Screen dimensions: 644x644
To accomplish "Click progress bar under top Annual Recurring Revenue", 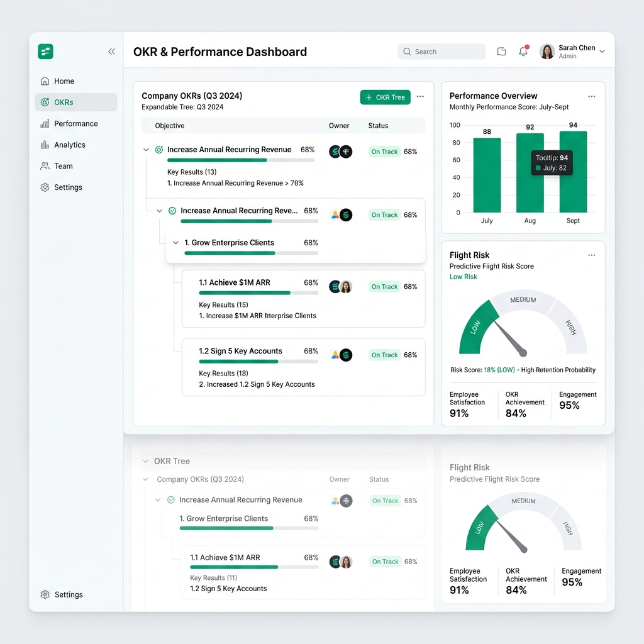I will 241,160.
